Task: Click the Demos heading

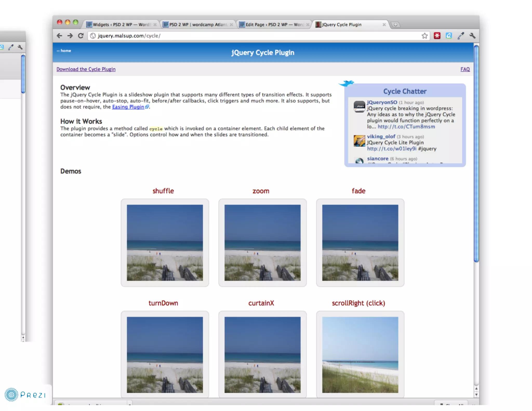Action: (x=71, y=171)
